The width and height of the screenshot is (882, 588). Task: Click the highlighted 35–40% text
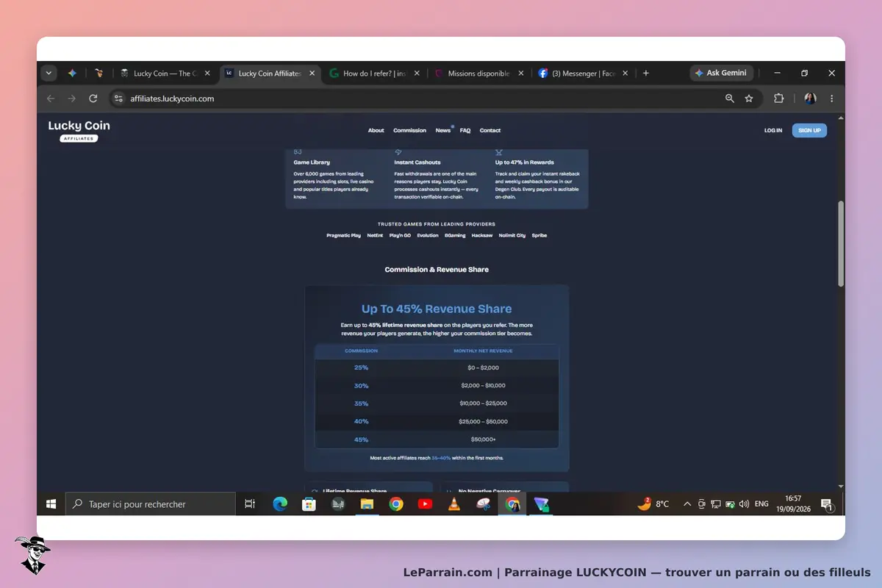(x=441, y=458)
